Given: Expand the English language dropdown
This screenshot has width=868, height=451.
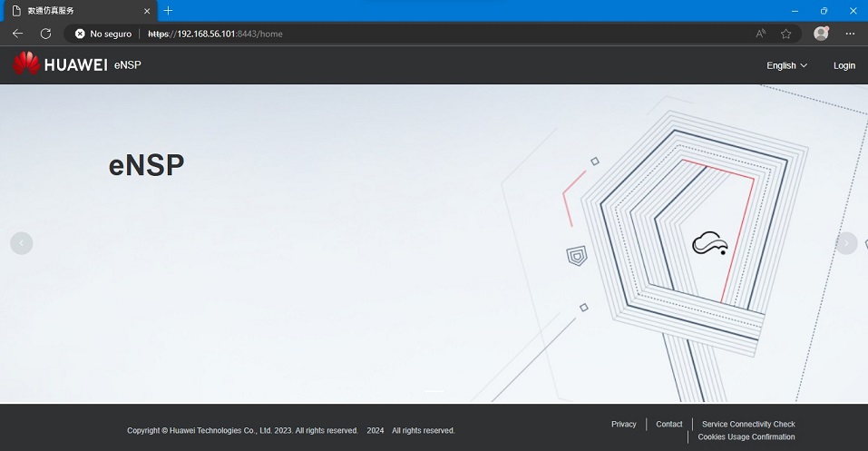Looking at the screenshot, I should (x=786, y=65).
